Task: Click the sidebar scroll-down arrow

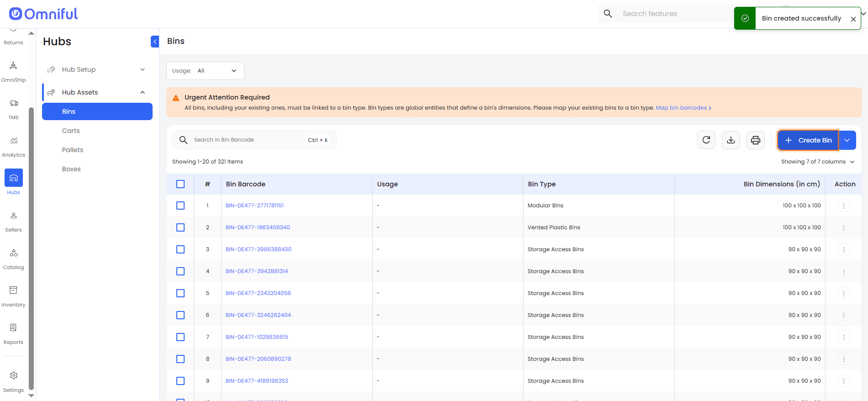Action: tap(31, 396)
